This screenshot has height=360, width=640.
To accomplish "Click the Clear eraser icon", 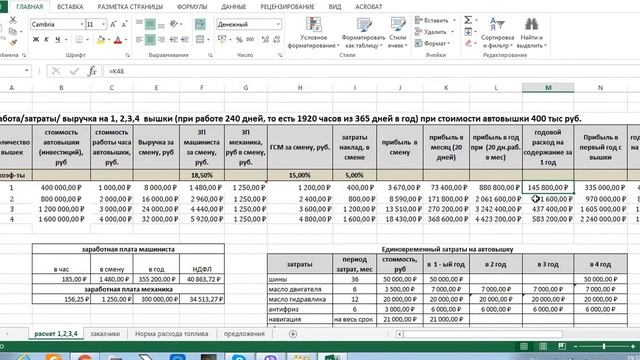I will [x=468, y=42].
